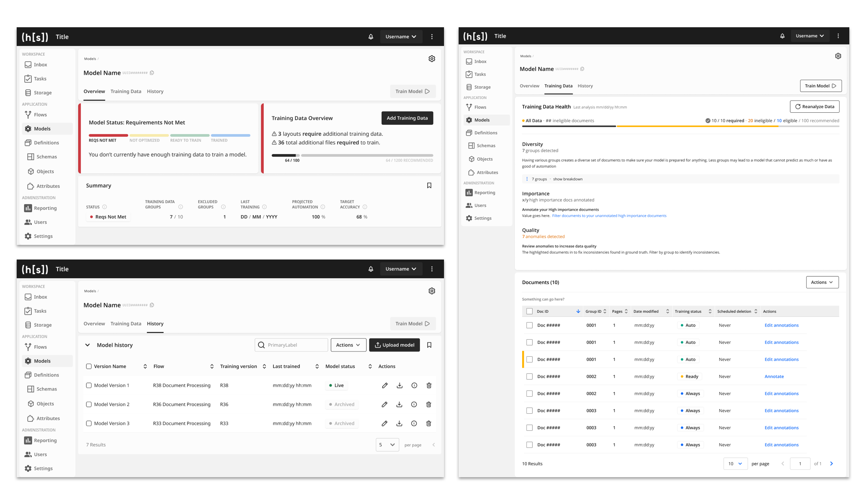
Task: Click the bookmark icon in the Summary card
Action: pos(429,185)
